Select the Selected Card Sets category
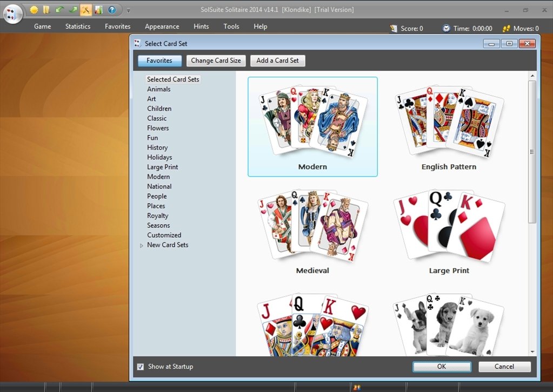Screen dimensions: 553x392 [173, 79]
